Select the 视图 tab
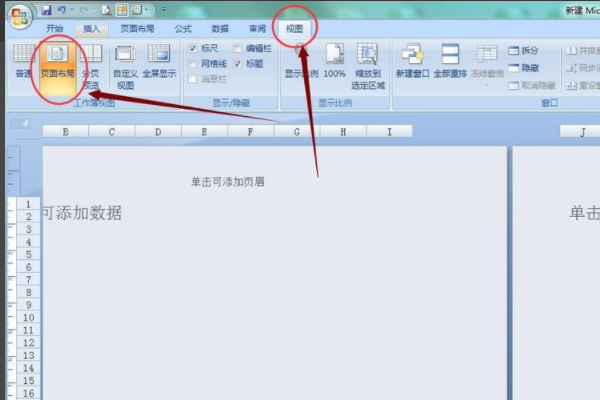600x400 pixels. [x=294, y=29]
